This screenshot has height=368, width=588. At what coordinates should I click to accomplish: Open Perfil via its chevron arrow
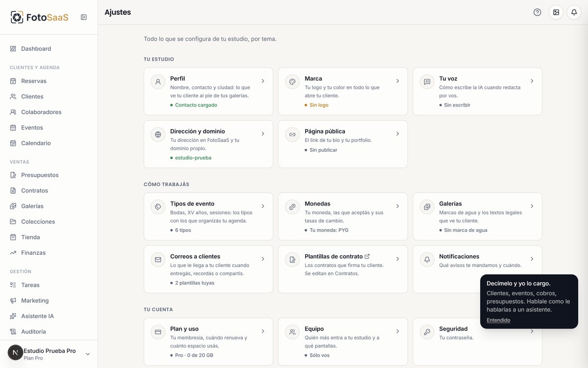point(263,81)
